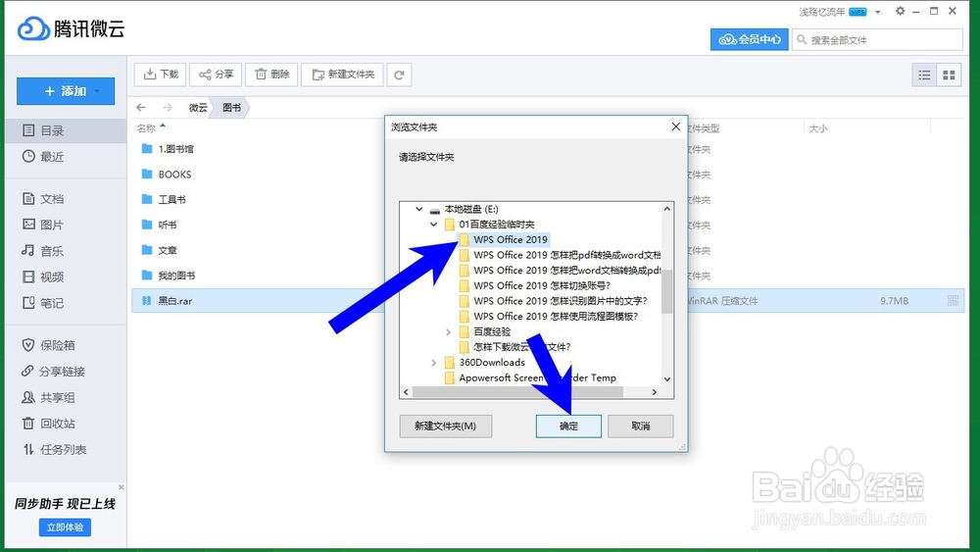
Task: Click the 微云 breadcrumb
Action: pos(198,108)
